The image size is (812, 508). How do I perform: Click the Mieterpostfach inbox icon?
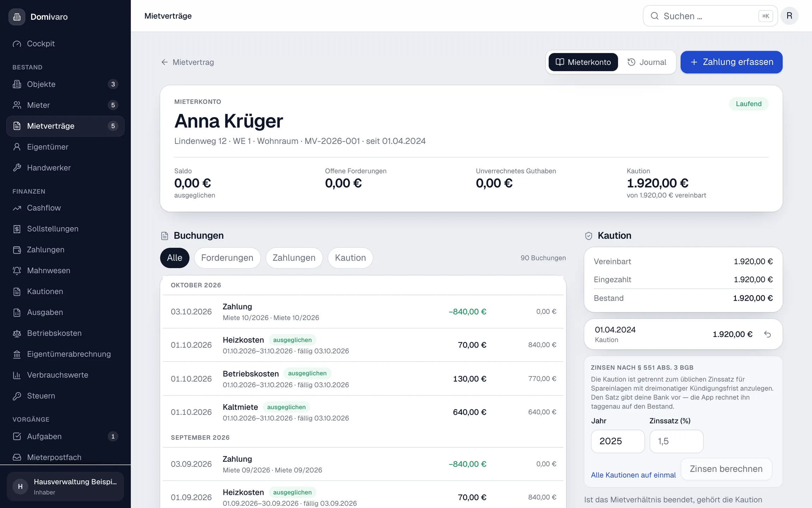[x=17, y=457]
